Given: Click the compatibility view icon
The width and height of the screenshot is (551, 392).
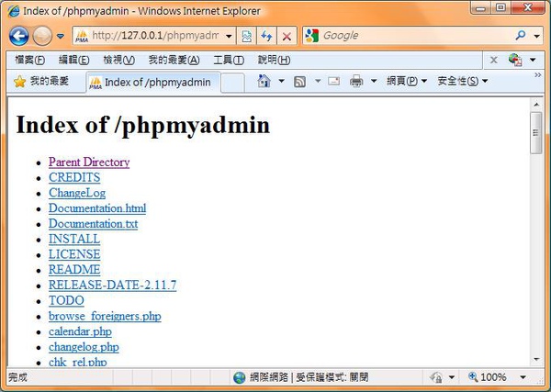Looking at the screenshot, I should [247, 36].
